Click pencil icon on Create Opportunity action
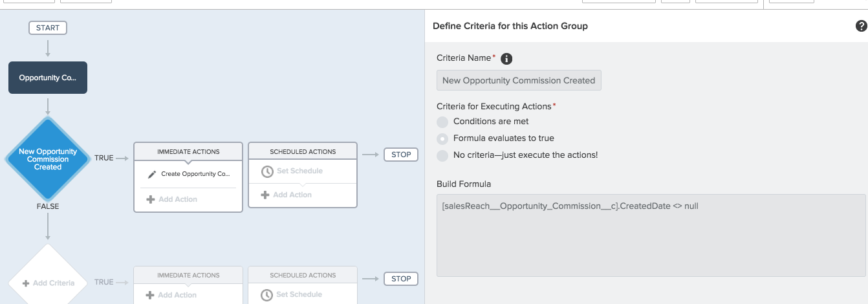Viewport: 868px width, 304px height. click(x=152, y=174)
